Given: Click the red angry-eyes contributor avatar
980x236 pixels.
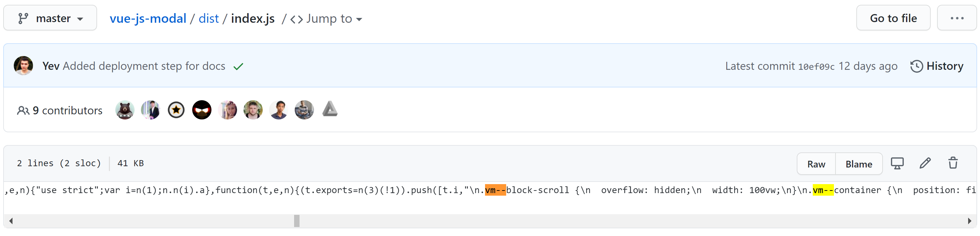Looking at the screenshot, I should tap(202, 110).
